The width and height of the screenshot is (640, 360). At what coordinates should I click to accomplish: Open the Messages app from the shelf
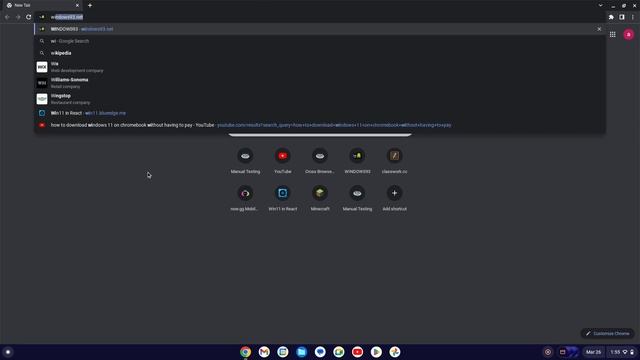click(x=320, y=352)
